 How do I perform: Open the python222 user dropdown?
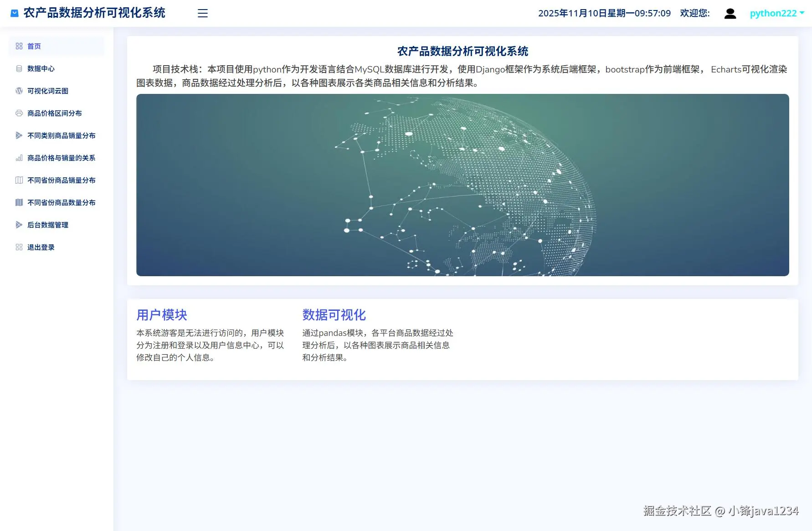[x=777, y=13]
